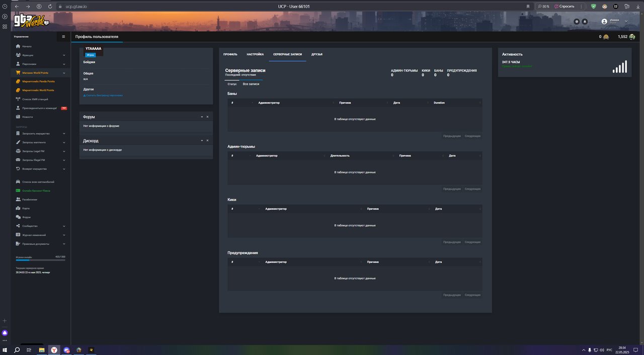Expand Запросы Illegal FM chevron

tap(64, 160)
